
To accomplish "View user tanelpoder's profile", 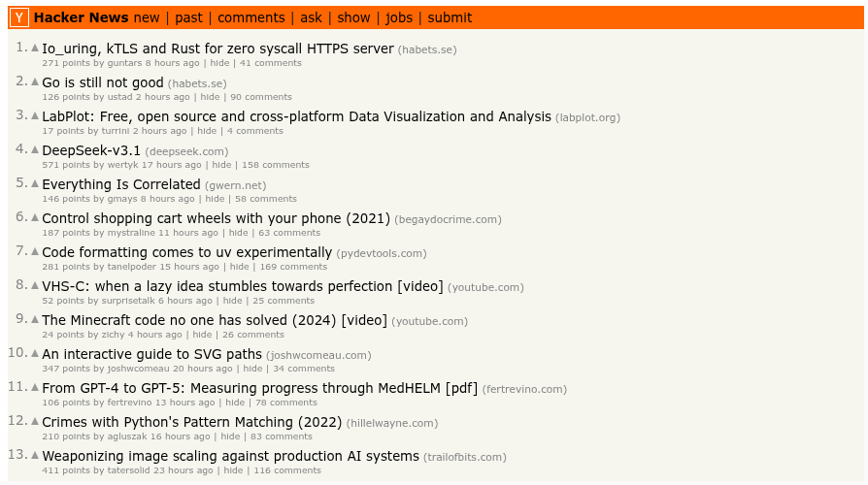I will tap(132, 267).
